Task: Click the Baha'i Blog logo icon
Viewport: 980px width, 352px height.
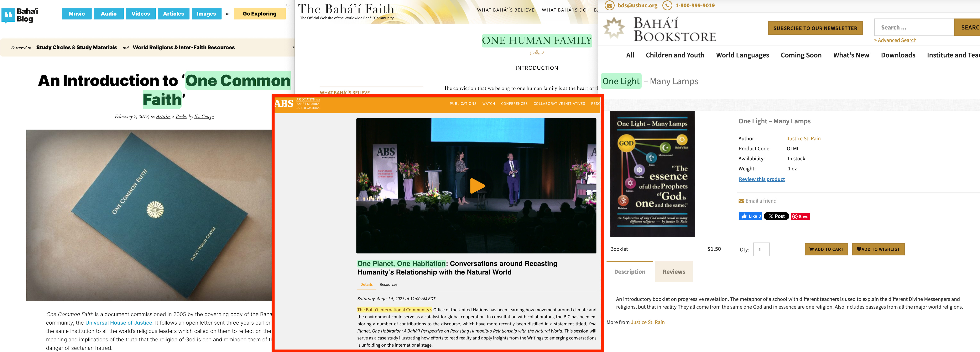Action: [8, 15]
